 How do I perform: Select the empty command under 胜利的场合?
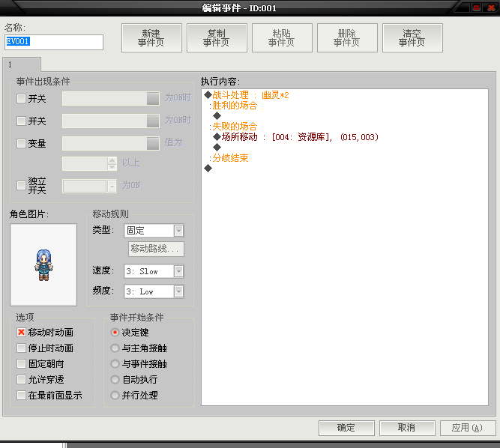[217, 115]
